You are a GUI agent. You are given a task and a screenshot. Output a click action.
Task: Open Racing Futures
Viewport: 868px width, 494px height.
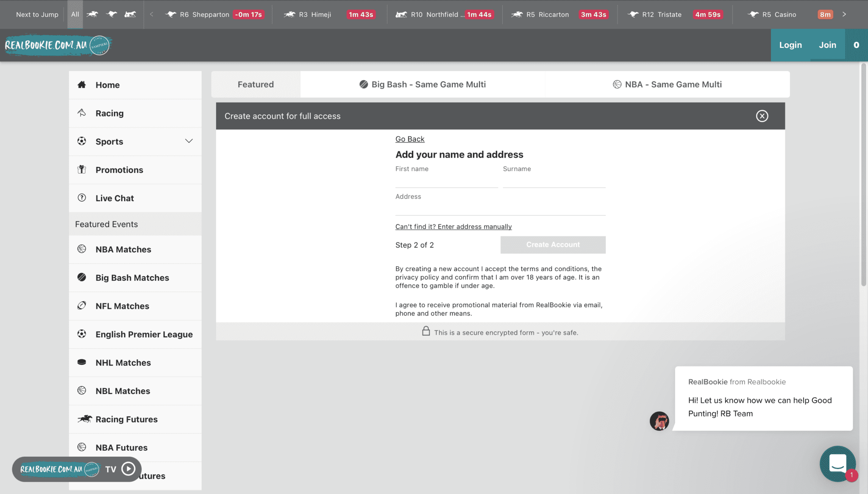tap(135, 419)
